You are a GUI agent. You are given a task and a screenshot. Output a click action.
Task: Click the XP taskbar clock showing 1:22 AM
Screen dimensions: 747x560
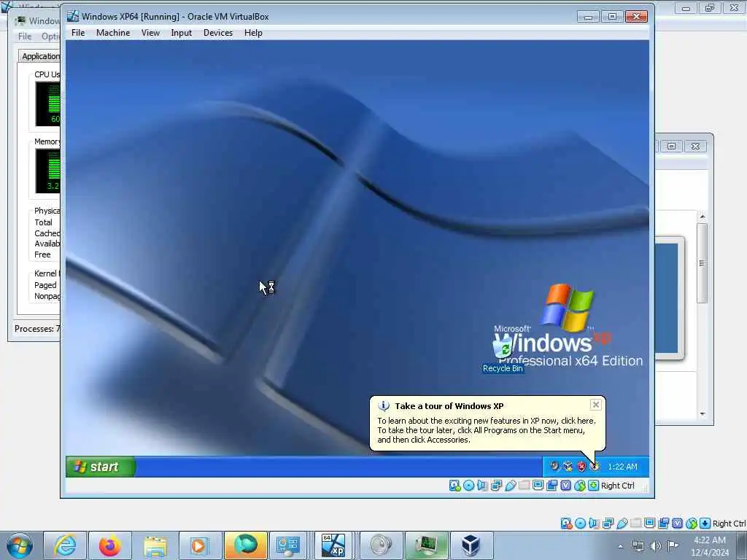pyautogui.click(x=622, y=467)
